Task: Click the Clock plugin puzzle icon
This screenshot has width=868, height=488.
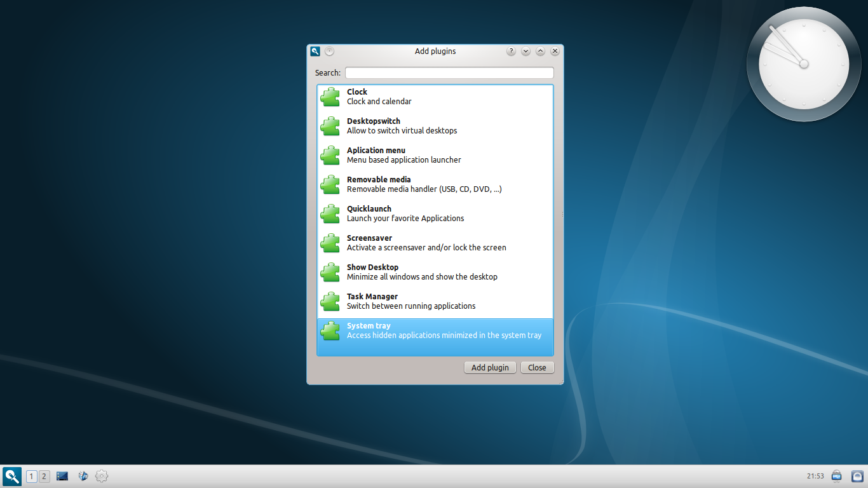Action: (330, 97)
